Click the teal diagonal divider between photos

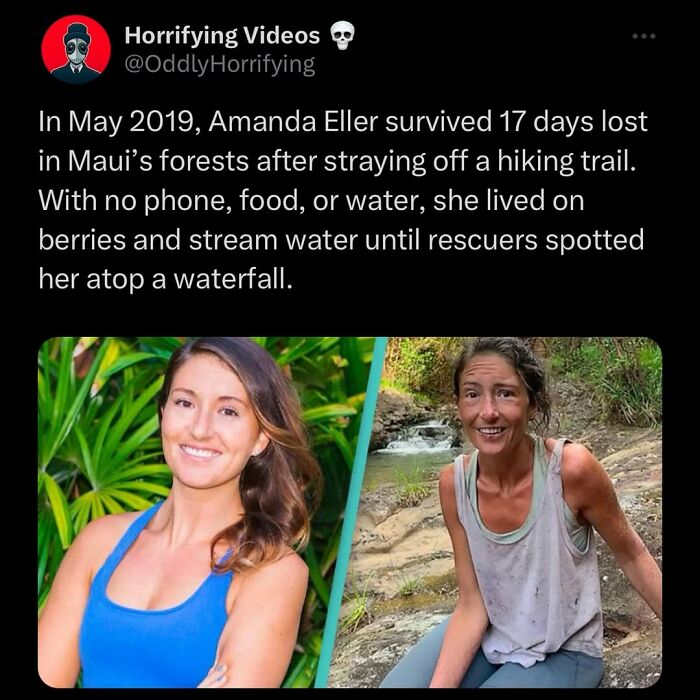click(x=351, y=512)
